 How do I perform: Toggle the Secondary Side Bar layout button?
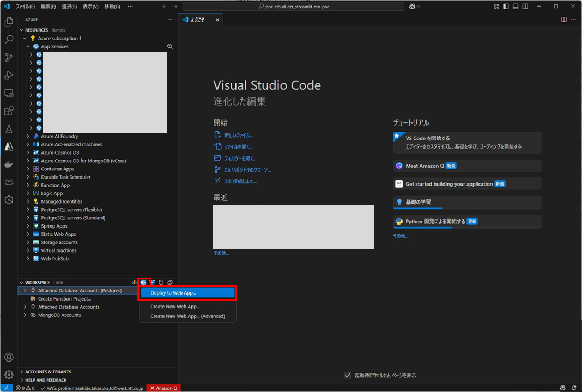click(525, 7)
